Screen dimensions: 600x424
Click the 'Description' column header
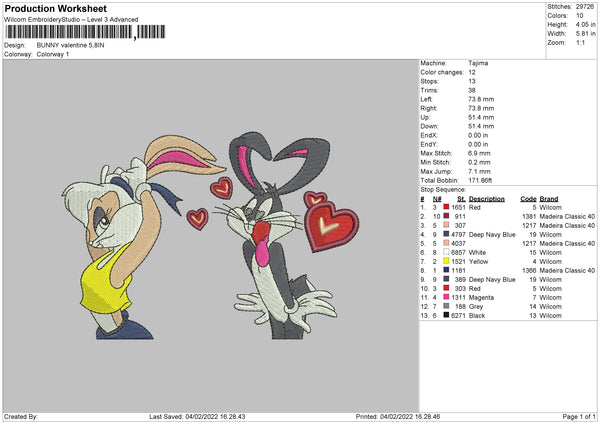487,199
